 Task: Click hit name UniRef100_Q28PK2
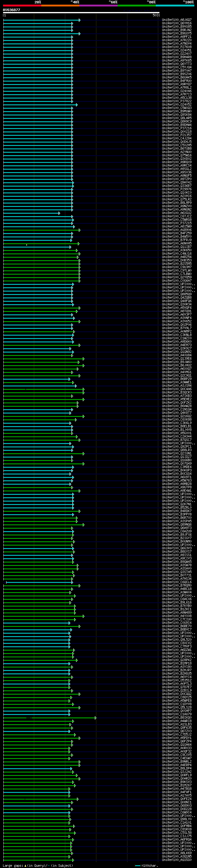177,660
